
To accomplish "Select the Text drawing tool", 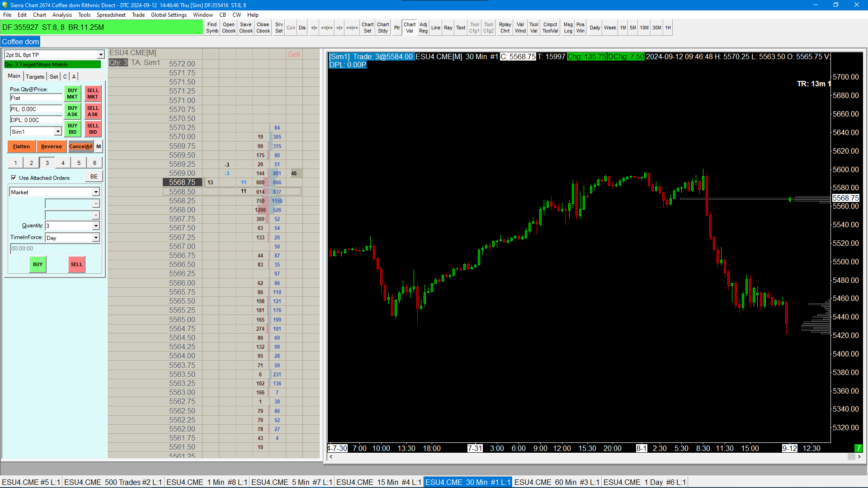I will (460, 28).
